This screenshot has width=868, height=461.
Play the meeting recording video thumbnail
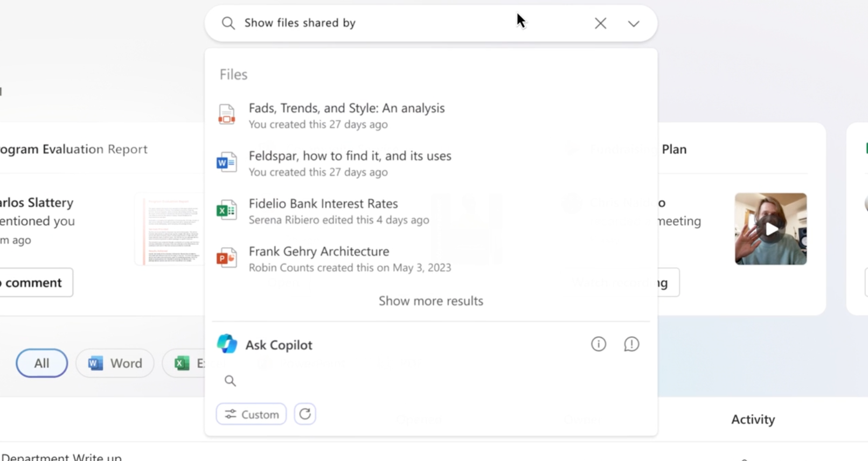point(771,229)
